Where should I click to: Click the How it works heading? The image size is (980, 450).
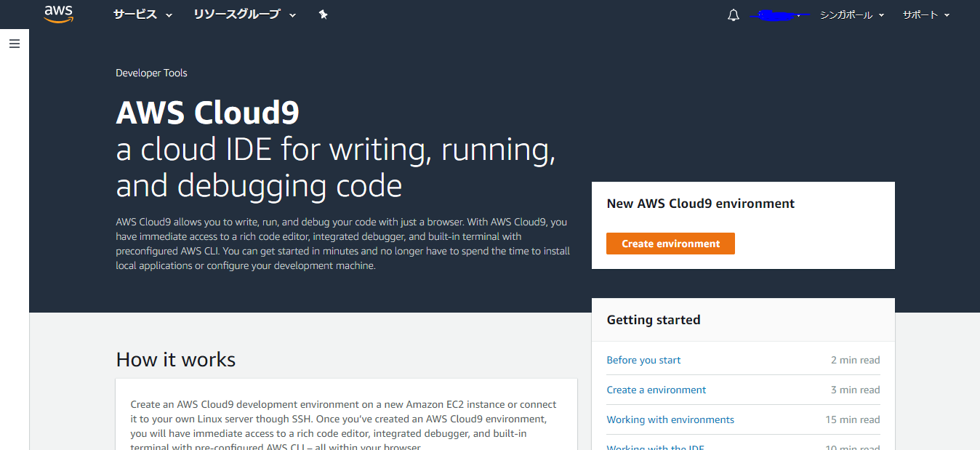pos(176,360)
